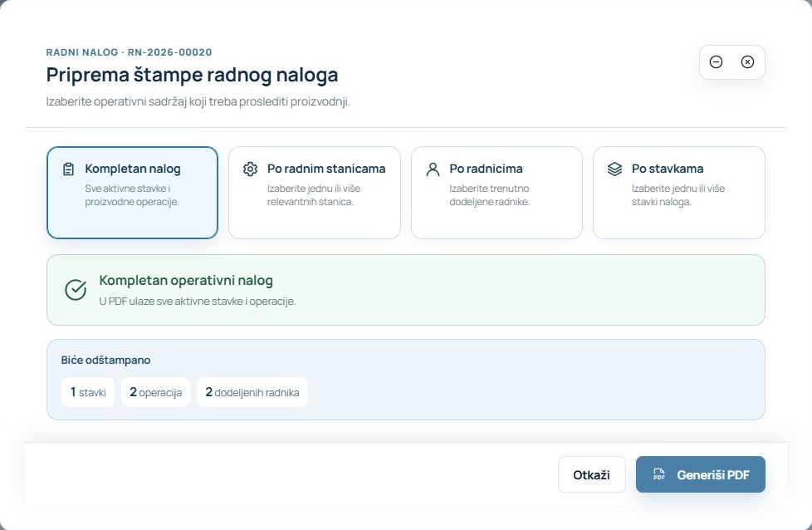
Task: Click "Sve aktivne stavke i proizvodne operacije" description
Action: (132, 194)
